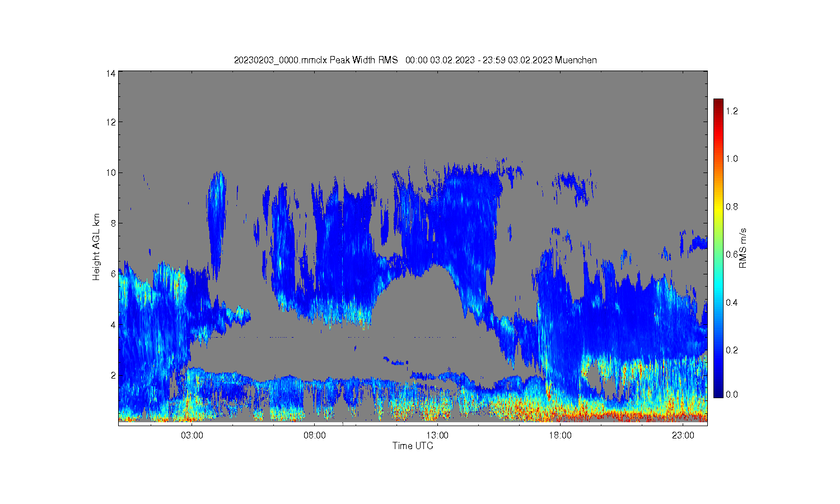The width and height of the screenshot is (840, 504).
Task: Click the height axis label 12
Action: [x=111, y=122]
